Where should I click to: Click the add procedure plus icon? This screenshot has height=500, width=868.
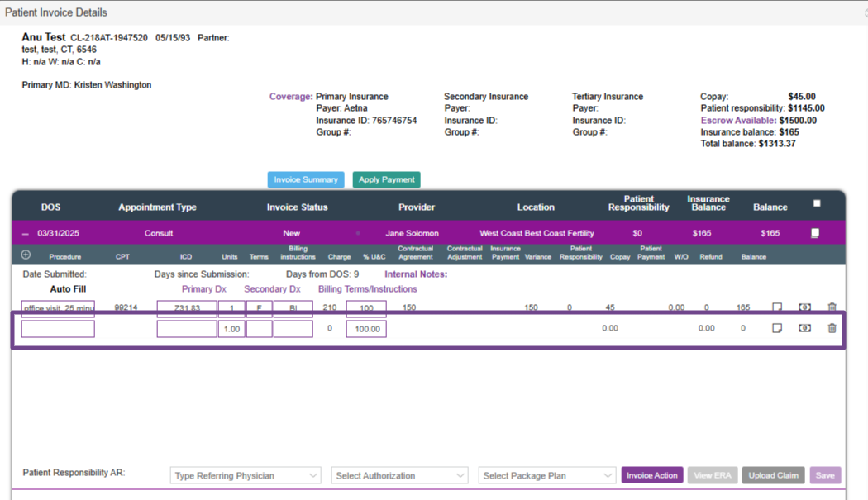(26, 255)
